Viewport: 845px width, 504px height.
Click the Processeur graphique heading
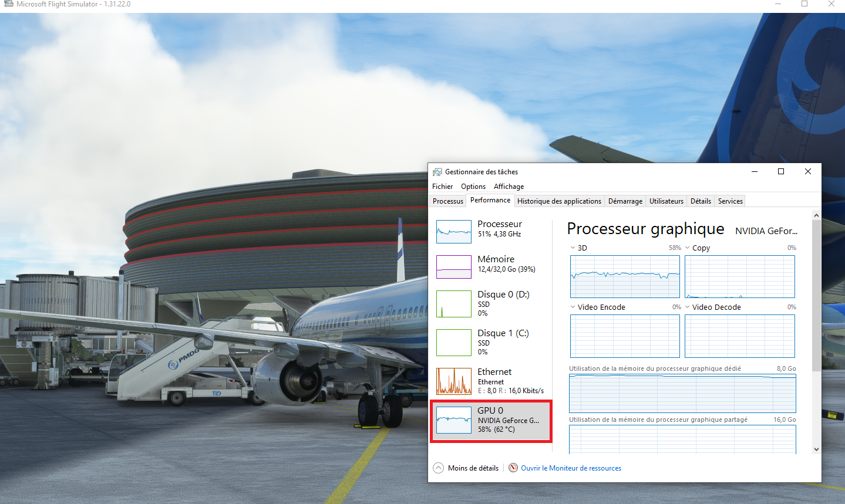tap(645, 229)
